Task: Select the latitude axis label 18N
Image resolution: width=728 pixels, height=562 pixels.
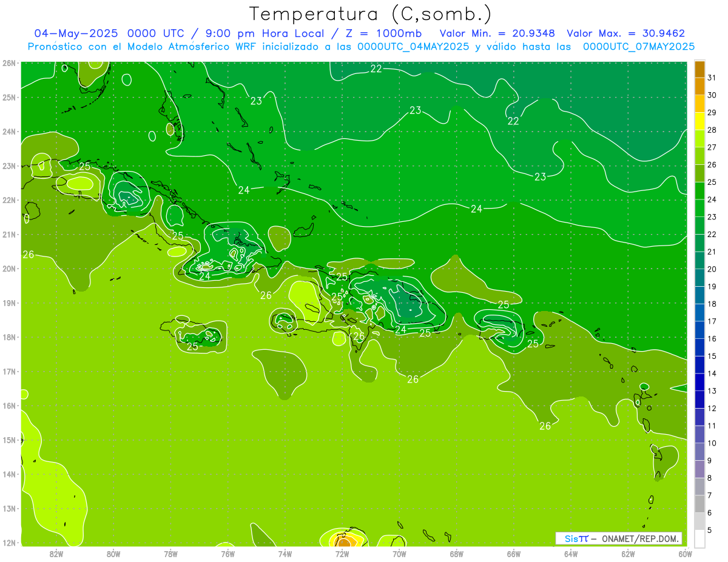Action: 9,337
